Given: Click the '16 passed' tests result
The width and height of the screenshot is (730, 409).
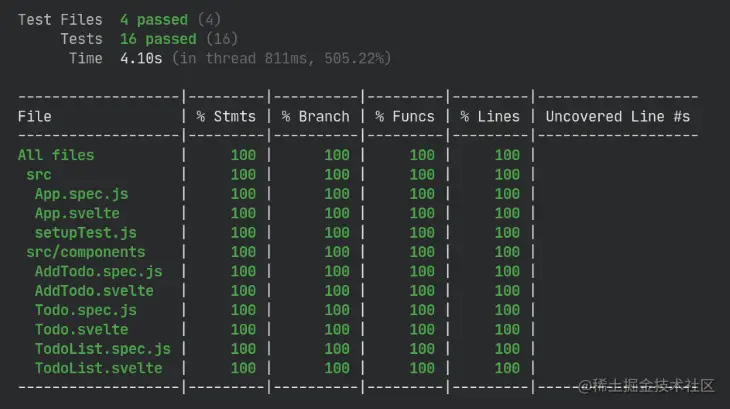Looking at the screenshot, I should (158, 39).
